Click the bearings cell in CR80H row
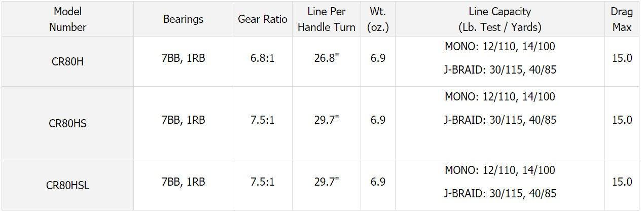This screenshot has width=644, height=211. click(x=183, y=58)
